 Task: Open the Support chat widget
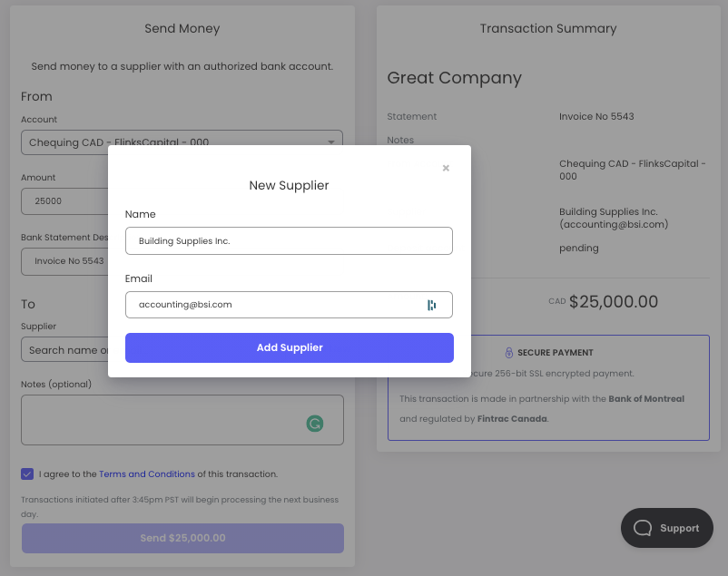click(667, 528)
